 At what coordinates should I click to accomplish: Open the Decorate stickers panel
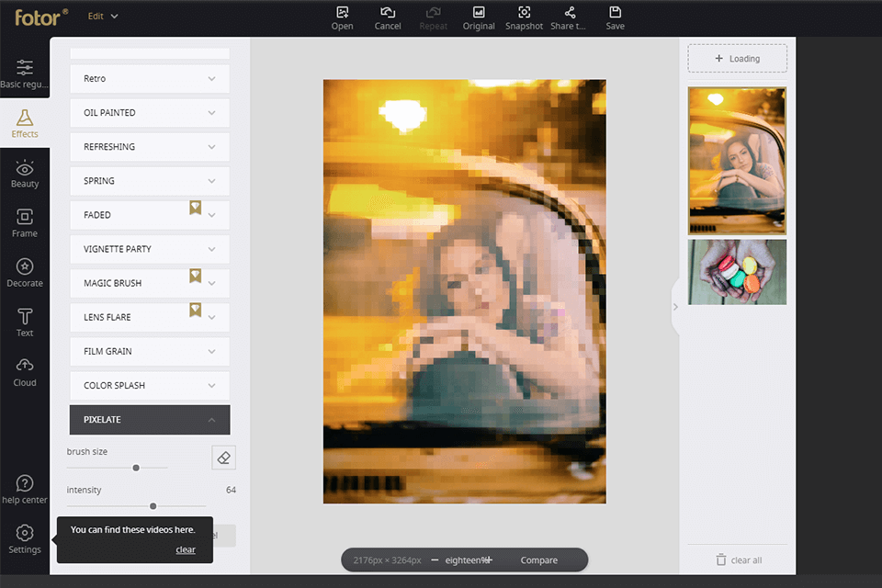[25, 273]
